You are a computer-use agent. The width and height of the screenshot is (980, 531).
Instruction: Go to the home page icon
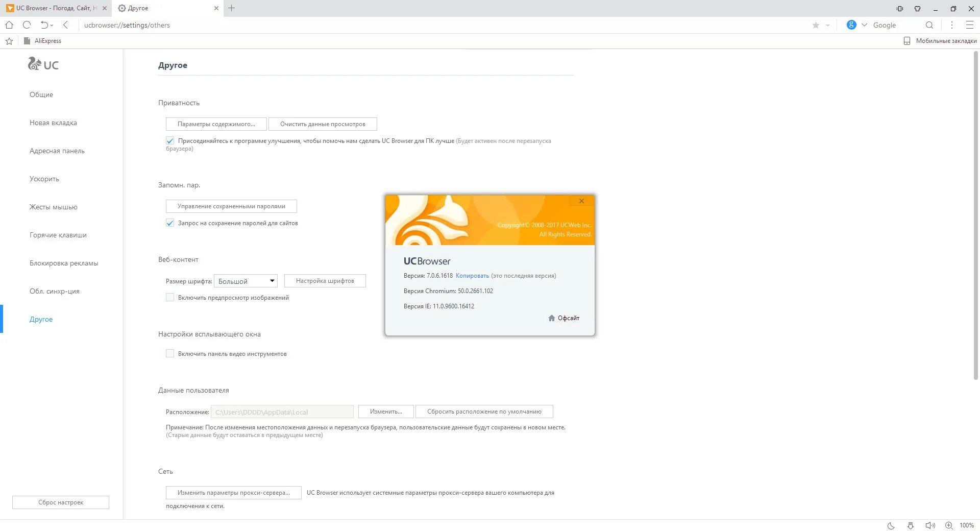[9, 25]
